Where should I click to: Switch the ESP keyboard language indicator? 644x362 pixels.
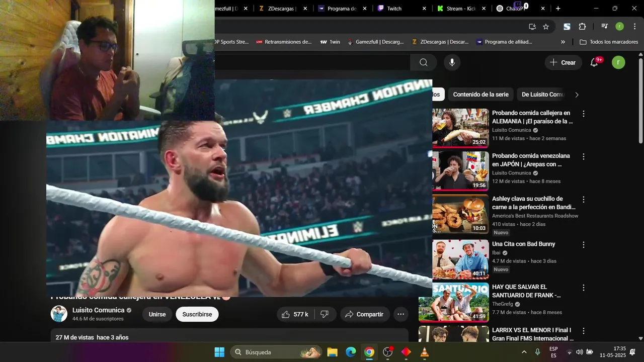point(553,352)
